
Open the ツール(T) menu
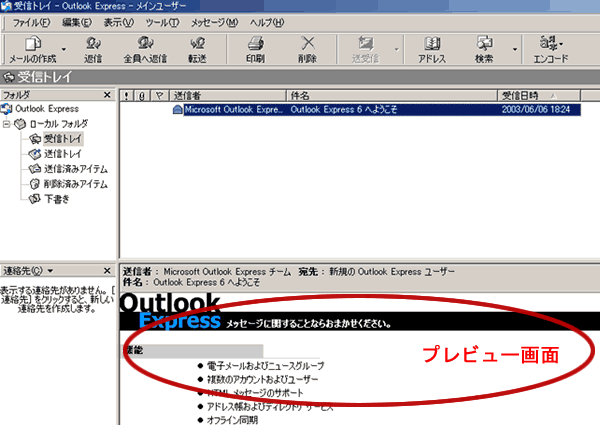(x=162, y=23)
